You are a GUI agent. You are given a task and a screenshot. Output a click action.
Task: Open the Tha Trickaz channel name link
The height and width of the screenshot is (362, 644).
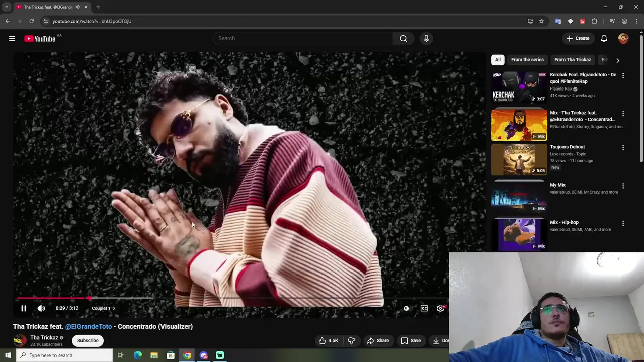[x=44, y=338]
